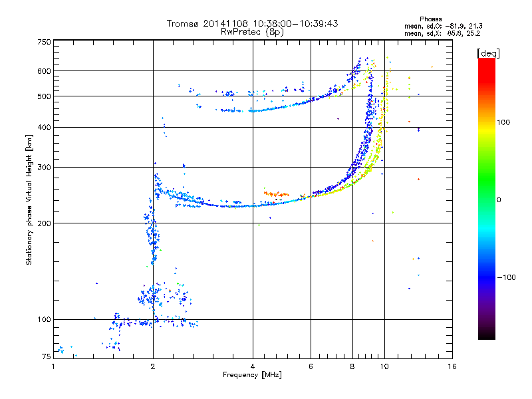This screenshot has width=532, height=399.
Task: Click the 'mean, sd,X: 85.8, 25.2' line
Action: click(442, 33)
